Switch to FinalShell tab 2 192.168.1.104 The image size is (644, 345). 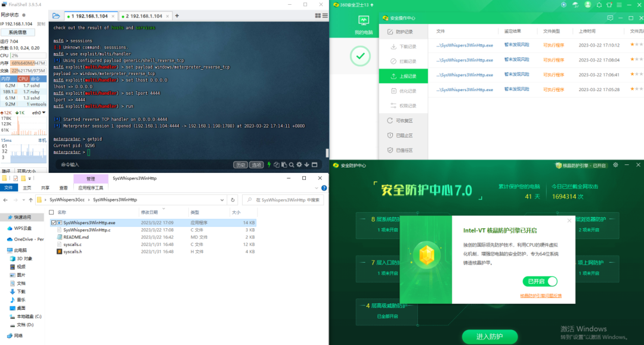click(x=144, y=16)
